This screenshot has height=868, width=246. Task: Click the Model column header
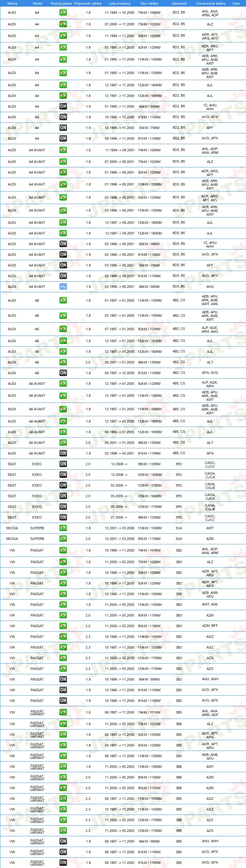tap(37, 3)
